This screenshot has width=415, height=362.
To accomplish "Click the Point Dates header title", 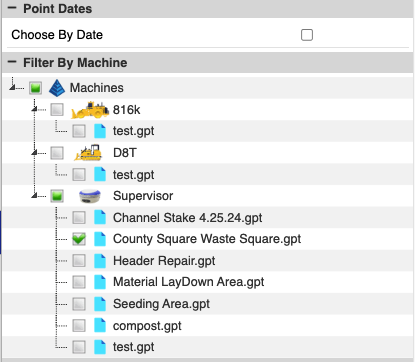I will [58, 9].
